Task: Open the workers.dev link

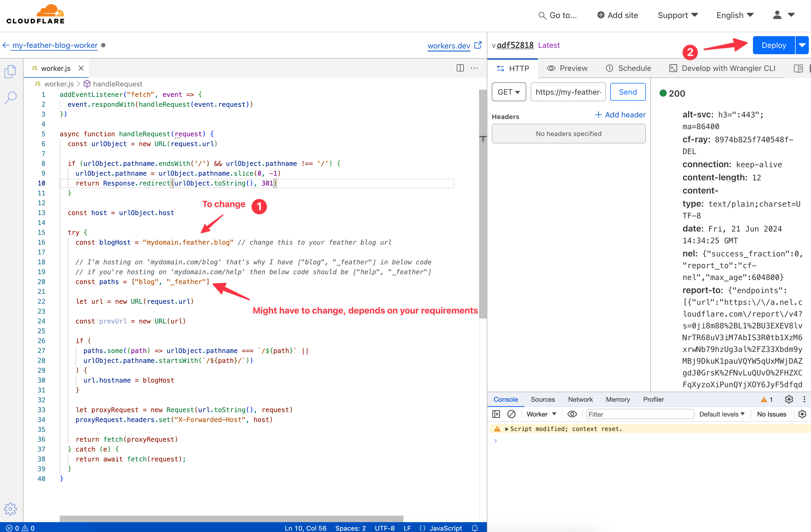Action: click(449, 46)
